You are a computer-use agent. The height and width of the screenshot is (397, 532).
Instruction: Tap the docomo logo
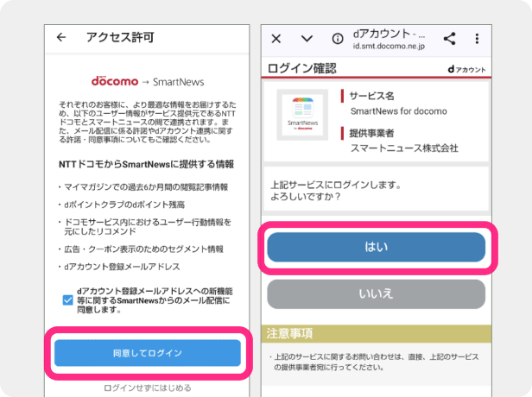pyautogui.click(x=115, y=81)
